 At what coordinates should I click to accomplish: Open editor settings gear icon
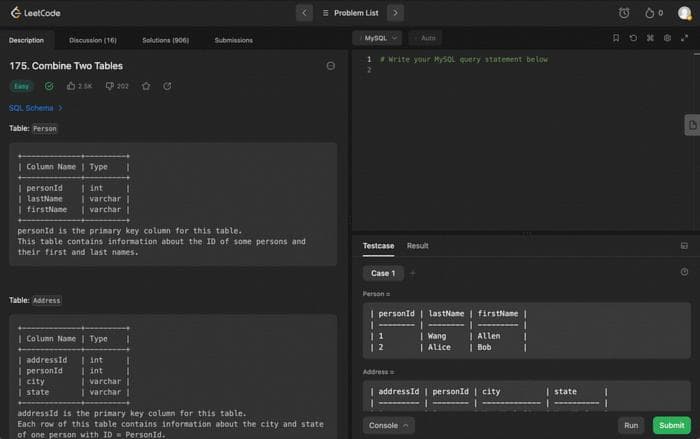click(667, 37)
